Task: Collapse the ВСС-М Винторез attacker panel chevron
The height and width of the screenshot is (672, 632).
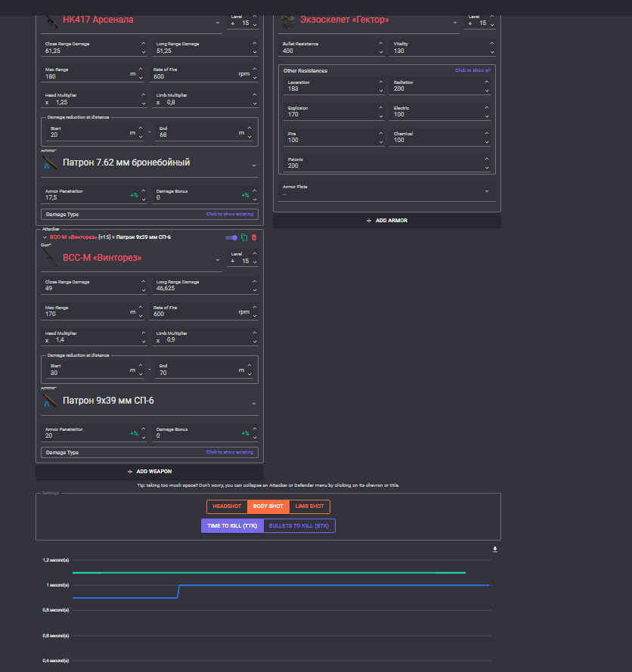Action: pyautogui.click(x=45, y=237)
